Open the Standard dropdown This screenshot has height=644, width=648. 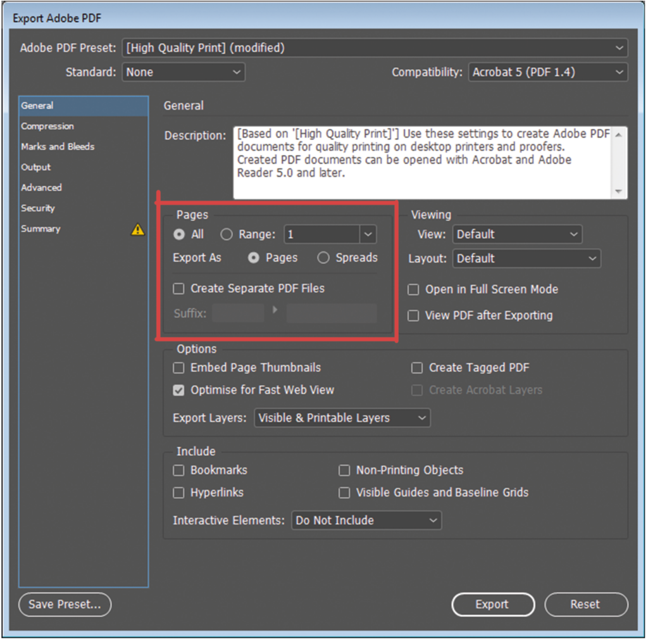(184, 72)
